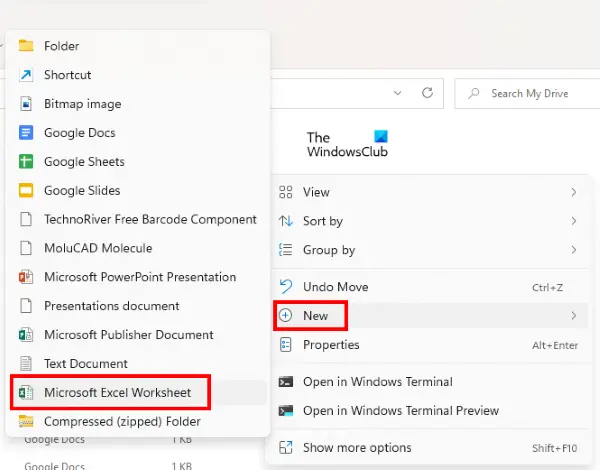600x470 pixels.
Task: Click Show more options
Action: click(430, 447)
